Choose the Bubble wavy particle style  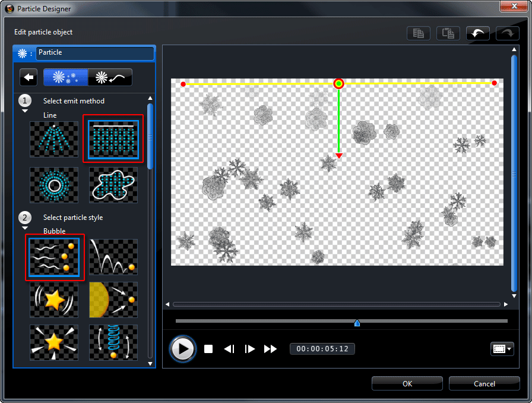point(54,257)
